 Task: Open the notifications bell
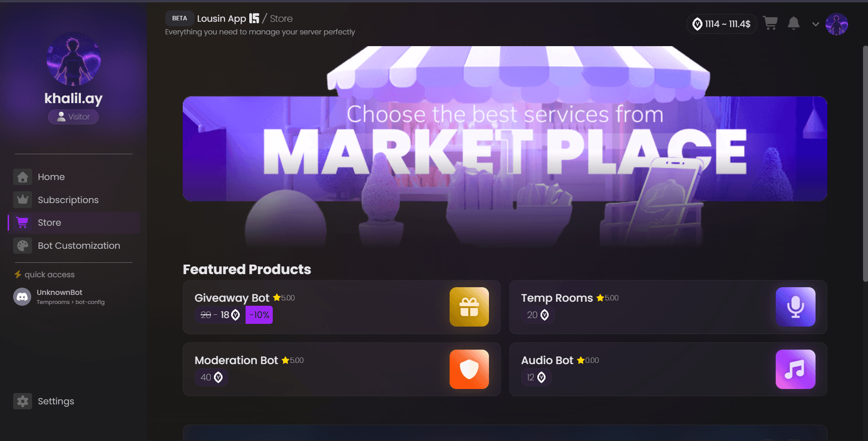pyautogui.click(x=793, y=23)
